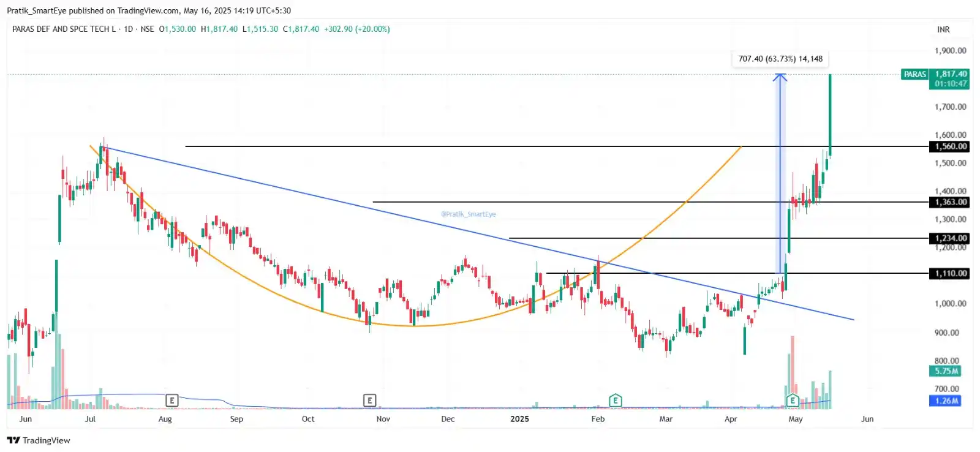Click the Feb label on time axis

tap(598, 419)
